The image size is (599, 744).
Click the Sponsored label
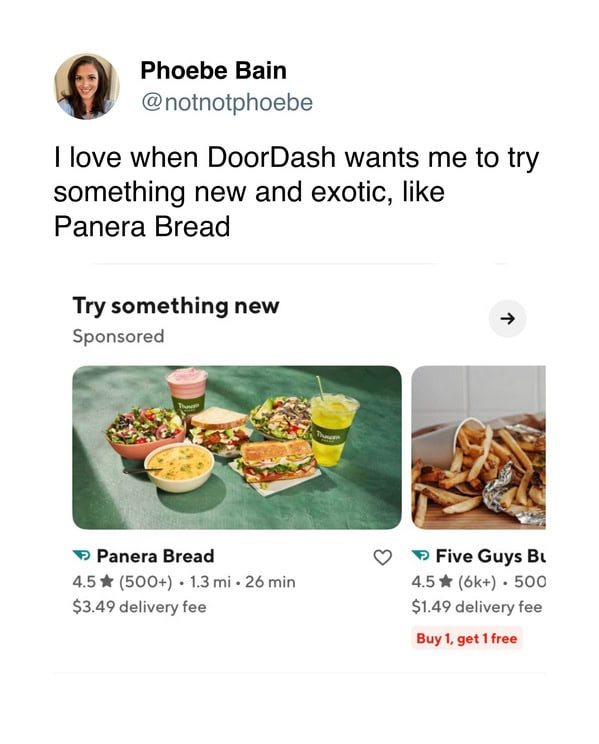pyautogui.click(x=118, y=336)
